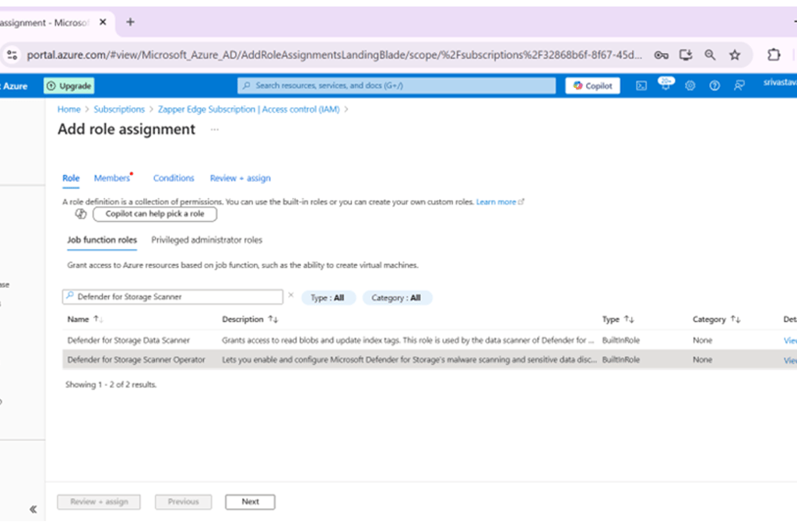Viewport: 797px width, 532px height.
Task: Open portal settings gear icon
Action: coord(690,86)
